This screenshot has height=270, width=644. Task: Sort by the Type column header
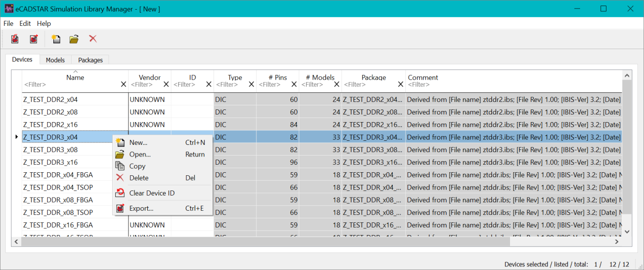point(235,78)
